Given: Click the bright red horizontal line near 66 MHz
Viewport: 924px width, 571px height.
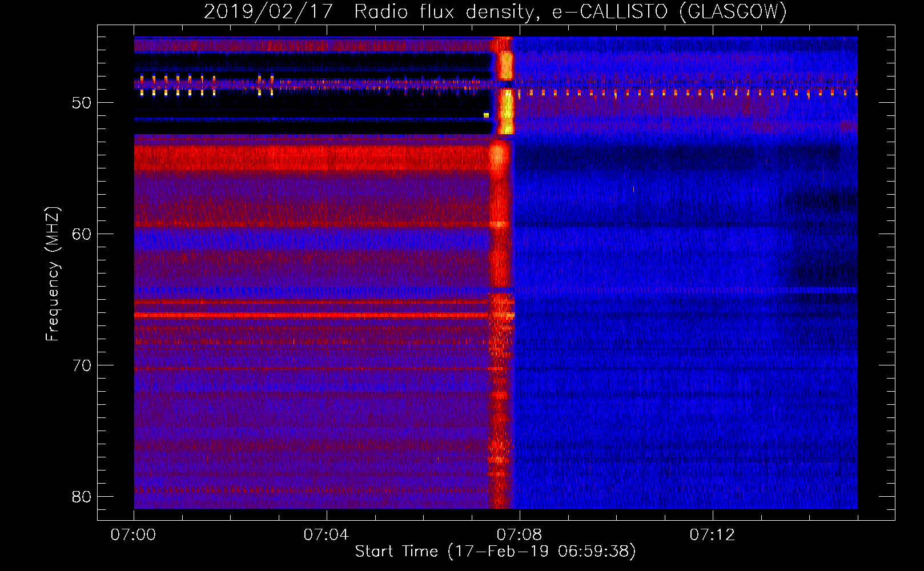Looking at the screenshot, I should click(311, 315).
